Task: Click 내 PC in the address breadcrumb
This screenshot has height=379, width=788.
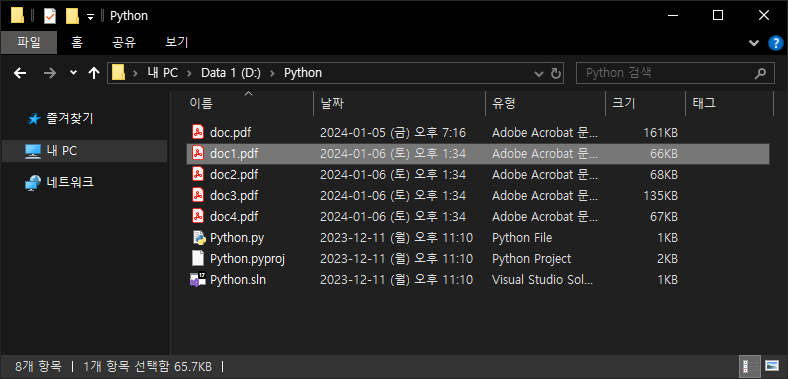Action: point(162,73)
